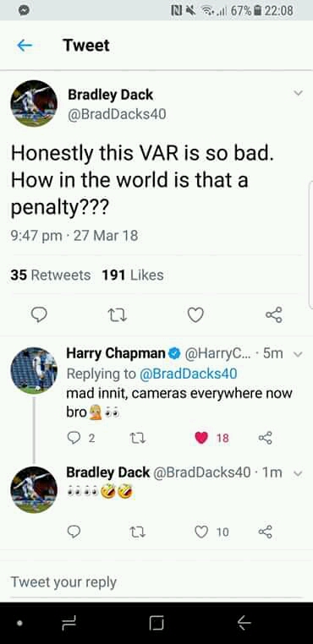View the 35 Retweets list
This screenshot has height=644, width=313.
point(50,276)
